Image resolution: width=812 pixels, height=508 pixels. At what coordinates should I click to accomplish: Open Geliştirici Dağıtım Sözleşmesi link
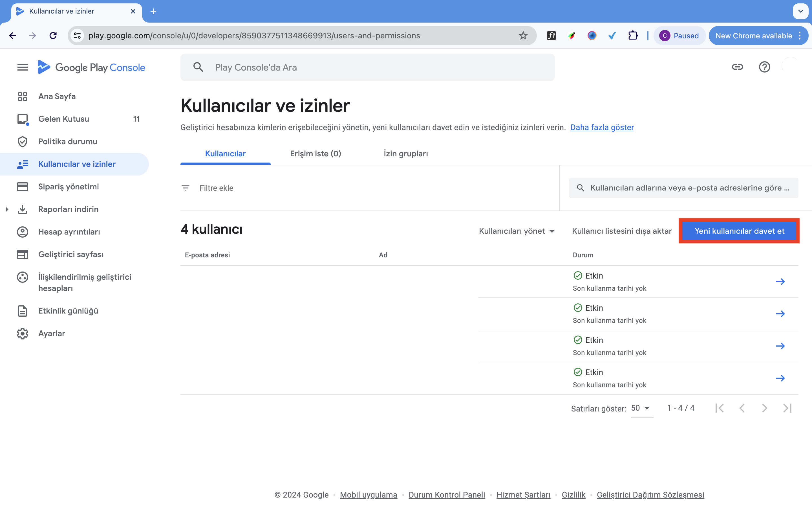650,495
